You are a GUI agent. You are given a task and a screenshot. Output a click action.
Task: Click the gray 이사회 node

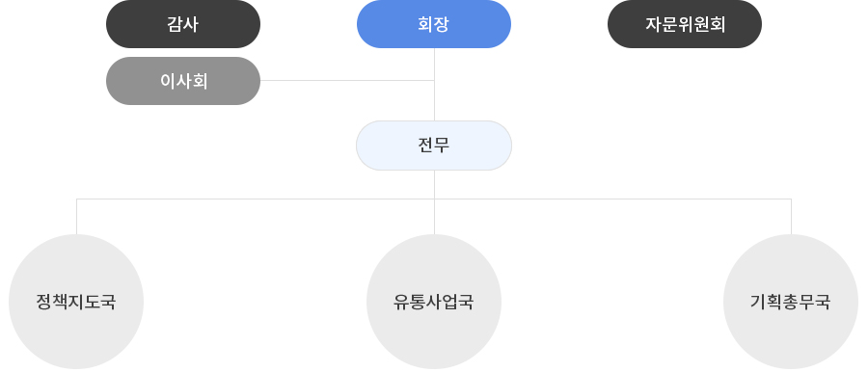(183, 81)
